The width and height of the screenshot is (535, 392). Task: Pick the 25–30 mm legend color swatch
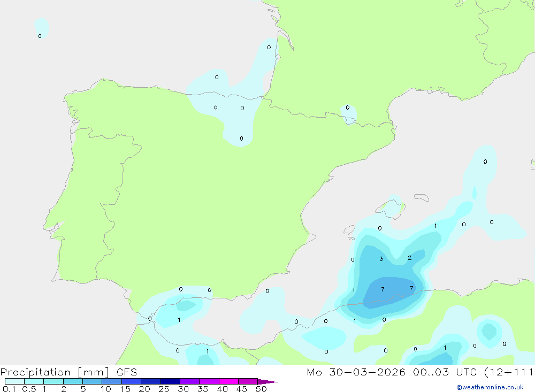pos(170,381)
